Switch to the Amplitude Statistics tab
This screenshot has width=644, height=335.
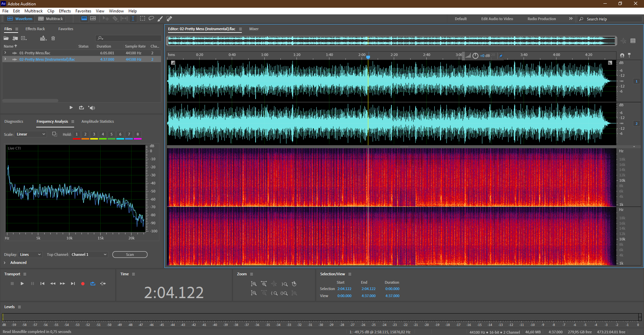pyautogui.click(x=98, y=121)
